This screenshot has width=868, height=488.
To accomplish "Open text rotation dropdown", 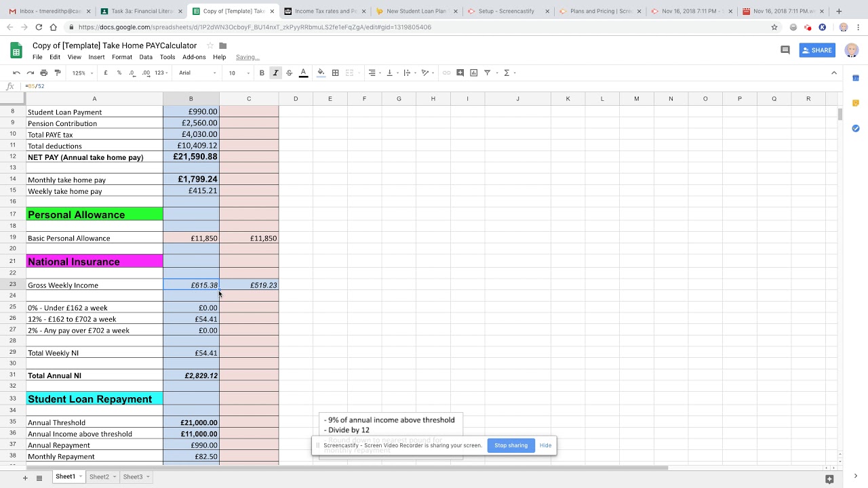I will click(428, 73).
